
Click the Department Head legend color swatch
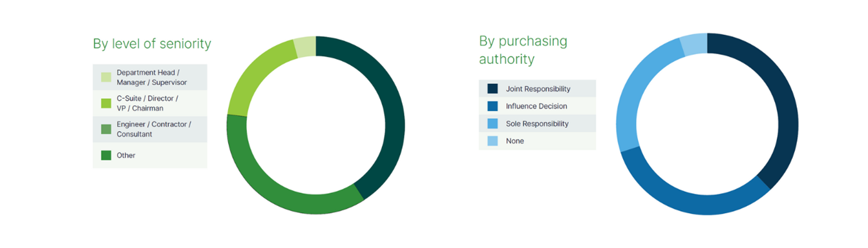106,77
